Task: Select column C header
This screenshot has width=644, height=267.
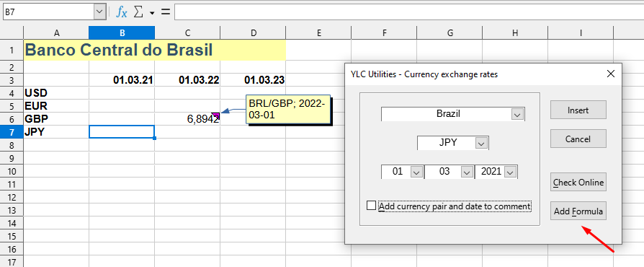Action: 187,33
